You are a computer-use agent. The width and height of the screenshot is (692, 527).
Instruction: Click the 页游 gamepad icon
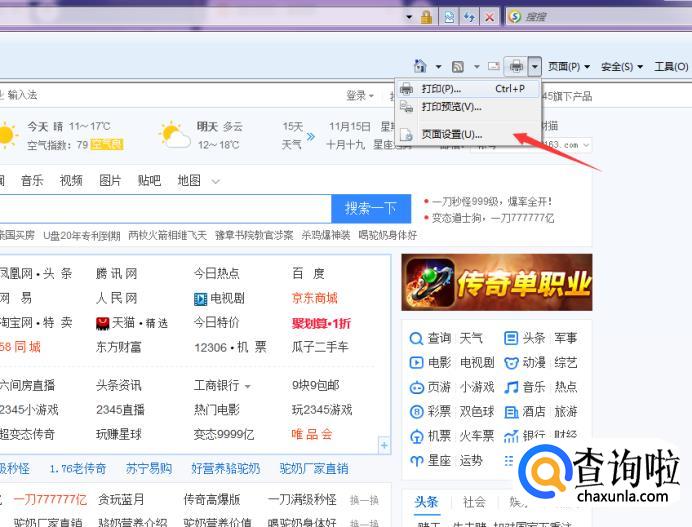(x=416, y=388)
